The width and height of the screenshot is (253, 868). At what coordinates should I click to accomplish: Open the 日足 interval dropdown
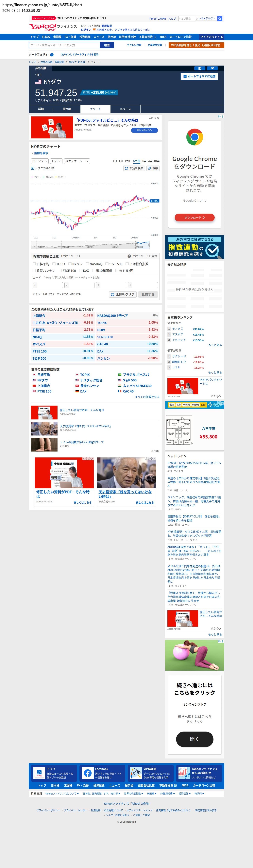click(x=56, y=161)
